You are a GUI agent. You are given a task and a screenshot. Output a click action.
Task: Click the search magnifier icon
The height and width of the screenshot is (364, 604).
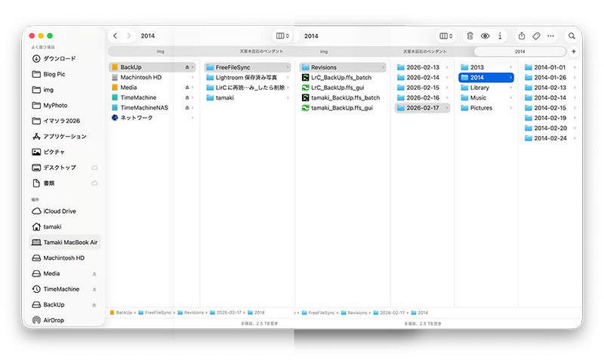[572, 35]
